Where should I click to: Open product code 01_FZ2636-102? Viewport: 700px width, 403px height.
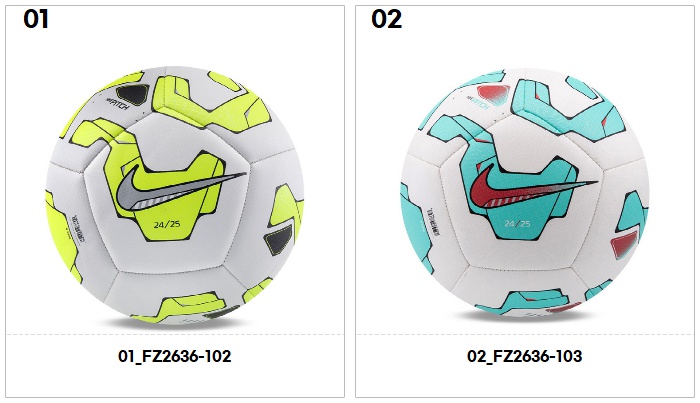tap(175, 356)
